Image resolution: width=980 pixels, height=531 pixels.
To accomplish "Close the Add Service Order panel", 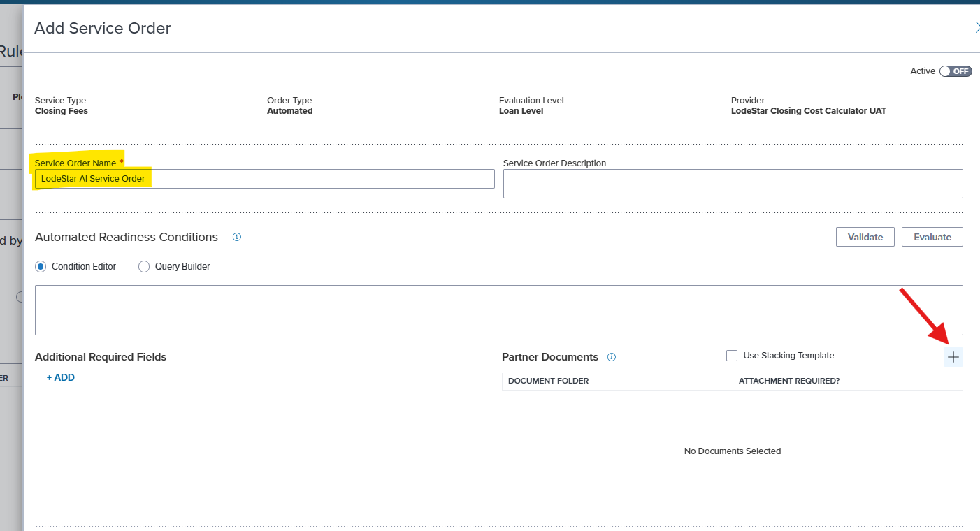I will click(977, 27).
